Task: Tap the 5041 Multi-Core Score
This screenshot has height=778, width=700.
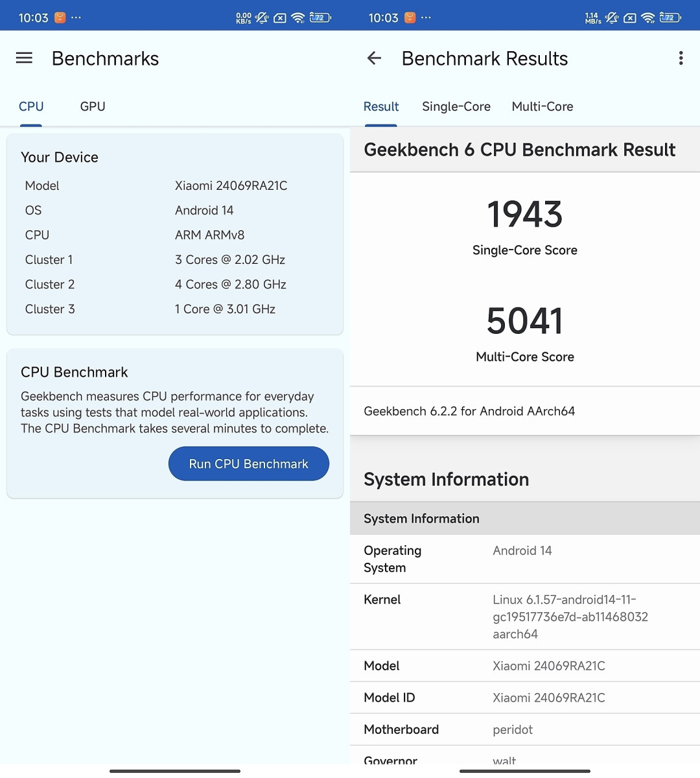Action: (524, 321)
